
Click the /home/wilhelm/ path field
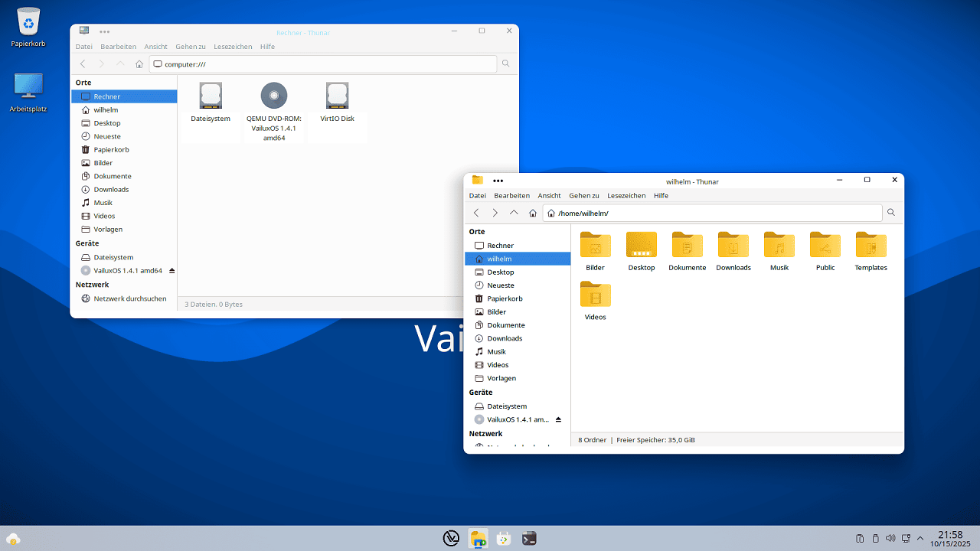click(712, 213)
